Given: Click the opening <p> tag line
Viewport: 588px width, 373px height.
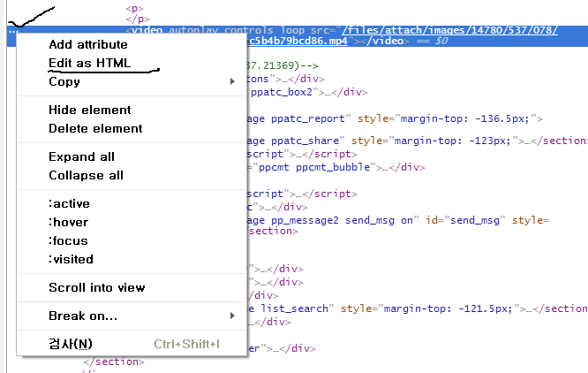Looking at the screenshot, I should pyautogui.click(x=134, y=8).
